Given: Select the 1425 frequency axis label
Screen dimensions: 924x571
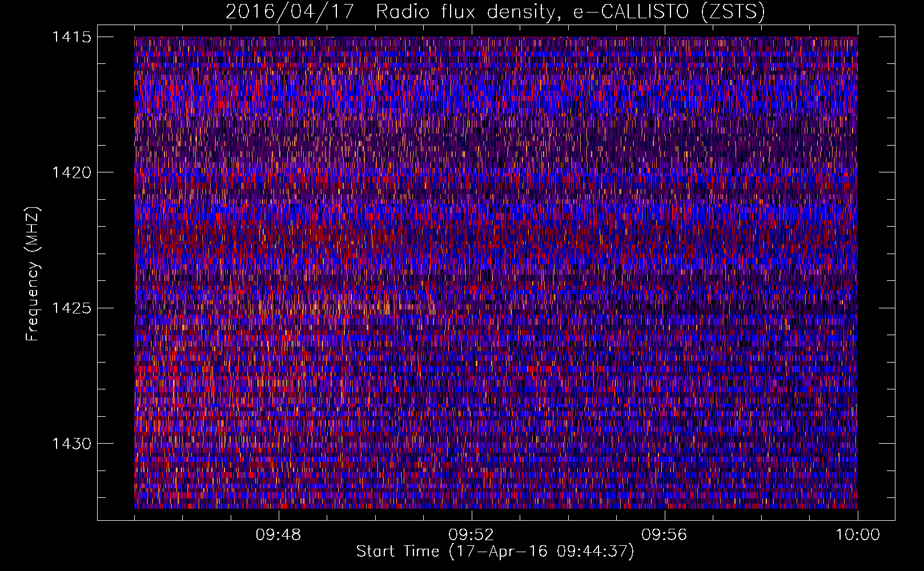Looking at the screenshot, I should (x=71, y=308).
